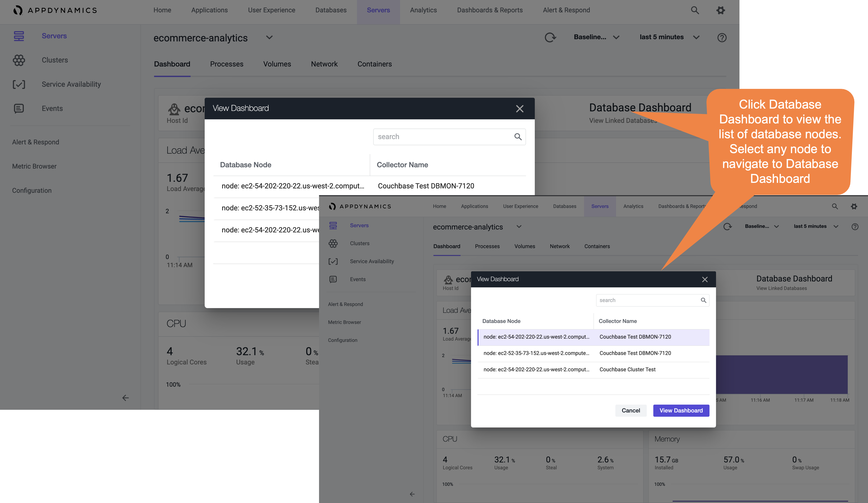Open Home menu in back window
This screenshot has width=868, height=503.
[x=162, y=10]
